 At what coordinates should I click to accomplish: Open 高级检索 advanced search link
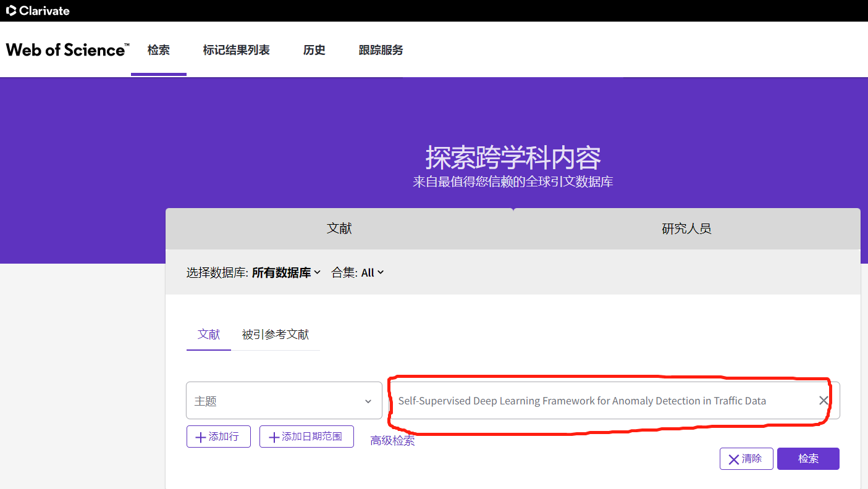tap(392, 440)
